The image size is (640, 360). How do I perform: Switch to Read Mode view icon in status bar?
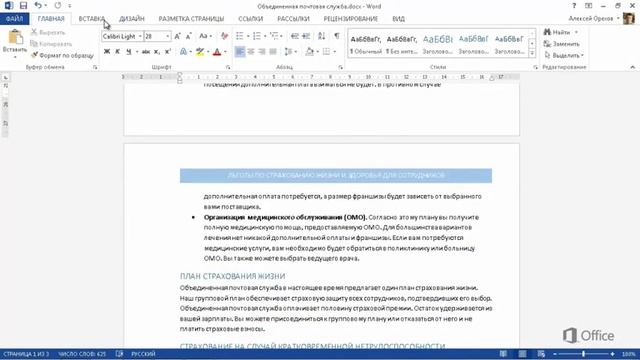(x=503, y=354)
